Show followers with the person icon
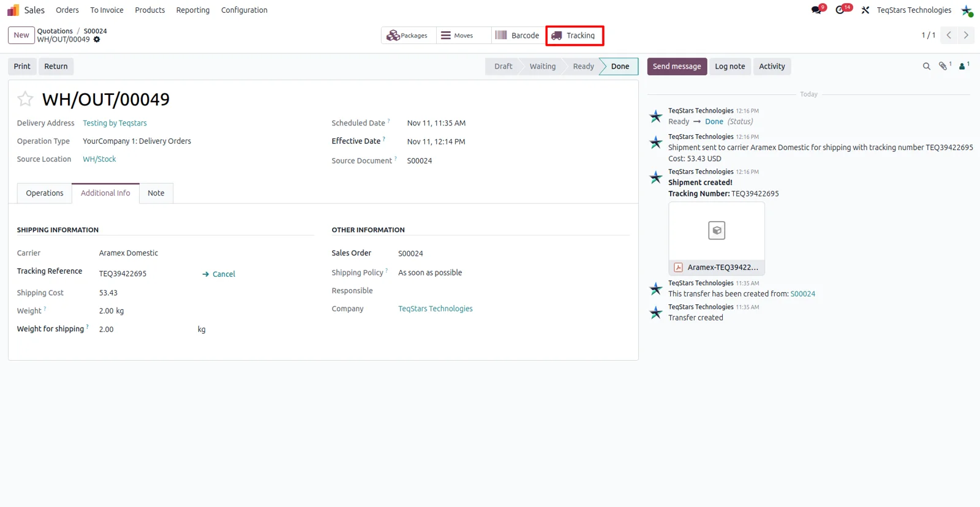The width and height of the screenshot is (980, 507). pos(963,66)
